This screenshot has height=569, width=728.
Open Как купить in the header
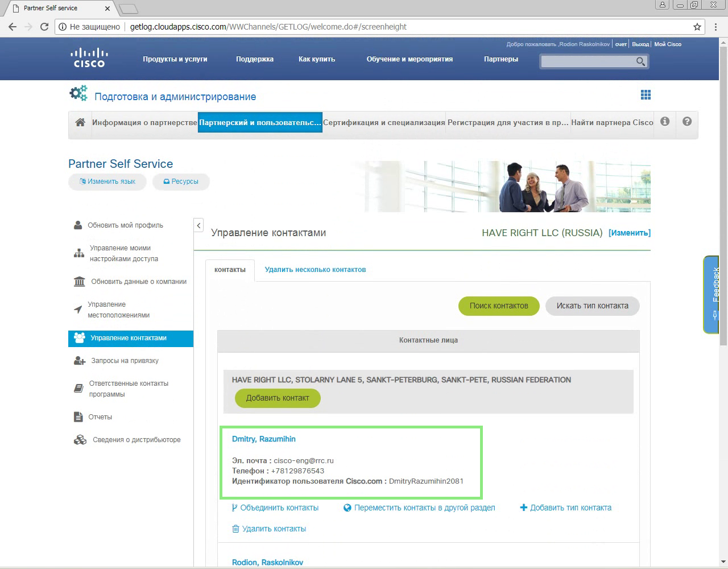coord(317,59)
